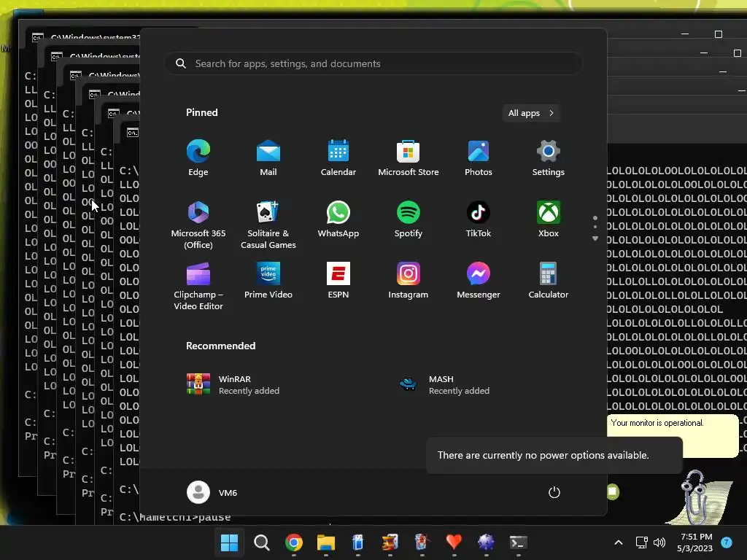
Task: Open the Spotify app
Action: 409,219
